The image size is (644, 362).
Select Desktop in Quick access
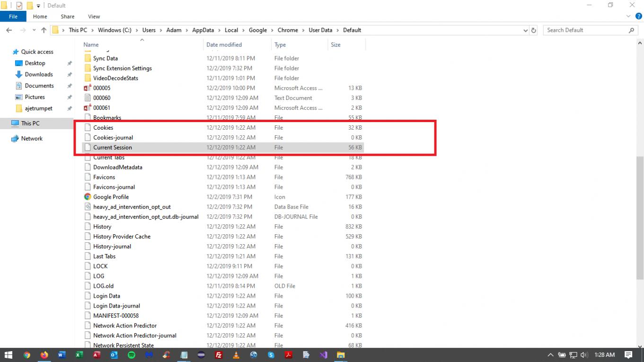35,63
